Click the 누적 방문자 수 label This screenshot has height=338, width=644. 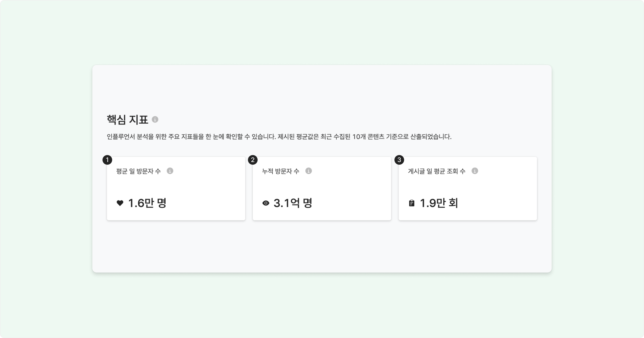click(x=280, y=171)
